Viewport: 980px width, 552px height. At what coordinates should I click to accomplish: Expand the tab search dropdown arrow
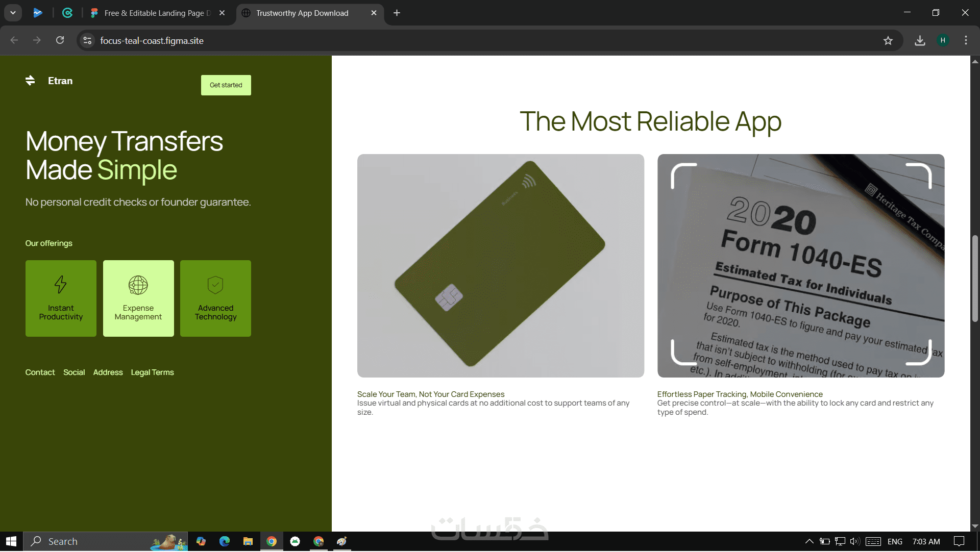click(x=13, y=13)
